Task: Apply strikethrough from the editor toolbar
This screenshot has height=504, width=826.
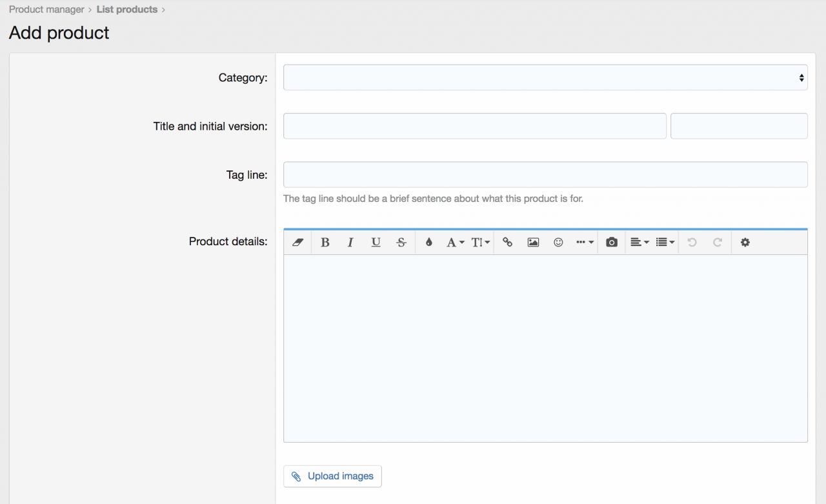Action: 401,243
